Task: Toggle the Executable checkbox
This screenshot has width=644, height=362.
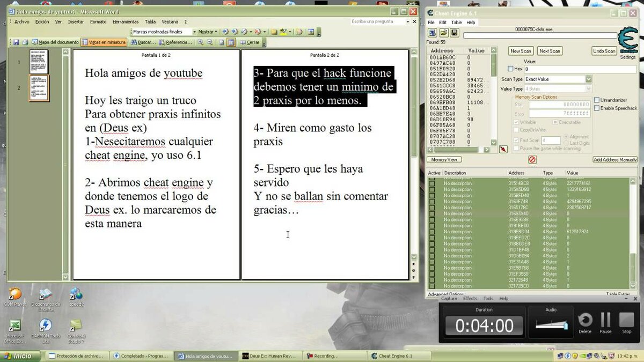Action: [x=555, y=122]
